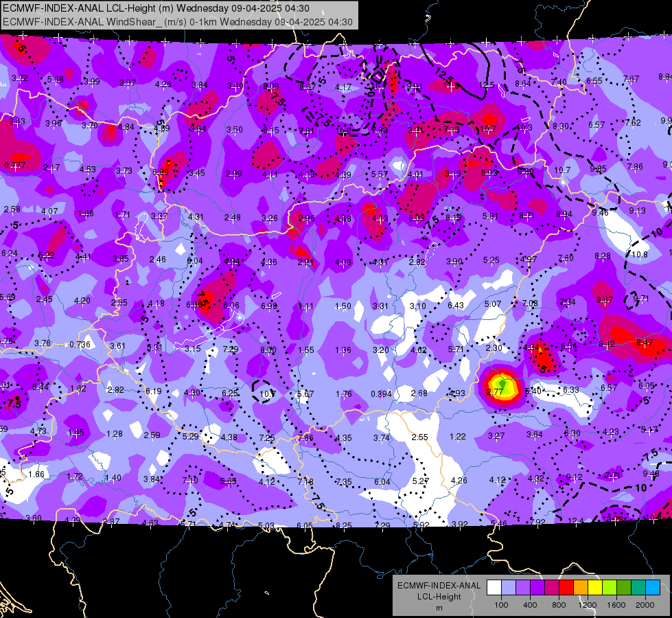The image size is (672, 618).
Task: Select the LCL-Height title line at top
Action: tap(156, 8)
